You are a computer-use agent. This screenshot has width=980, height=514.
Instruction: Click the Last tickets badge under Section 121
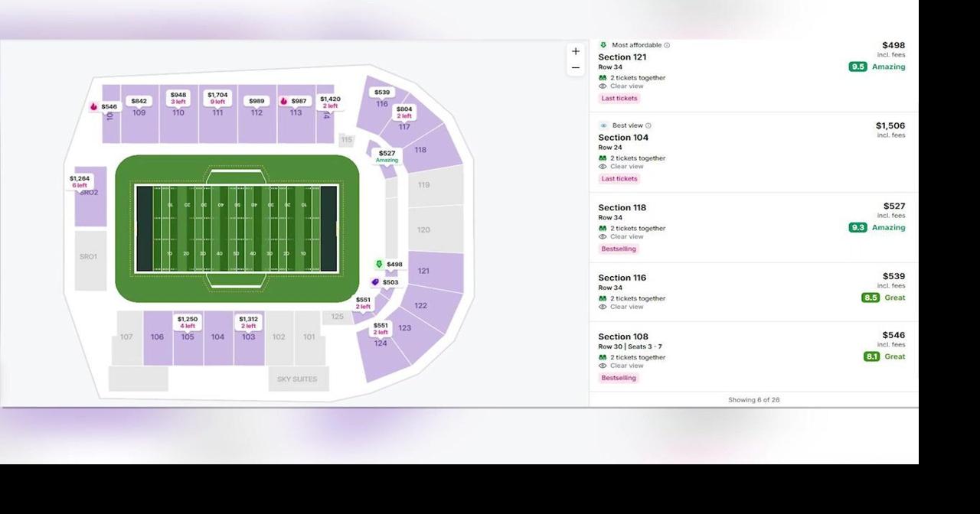click(619, 98)
